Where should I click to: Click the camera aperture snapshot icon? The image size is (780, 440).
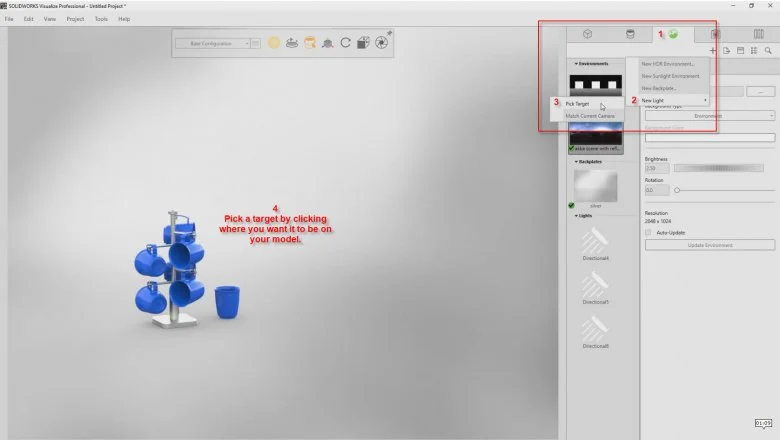pos(382,43)
